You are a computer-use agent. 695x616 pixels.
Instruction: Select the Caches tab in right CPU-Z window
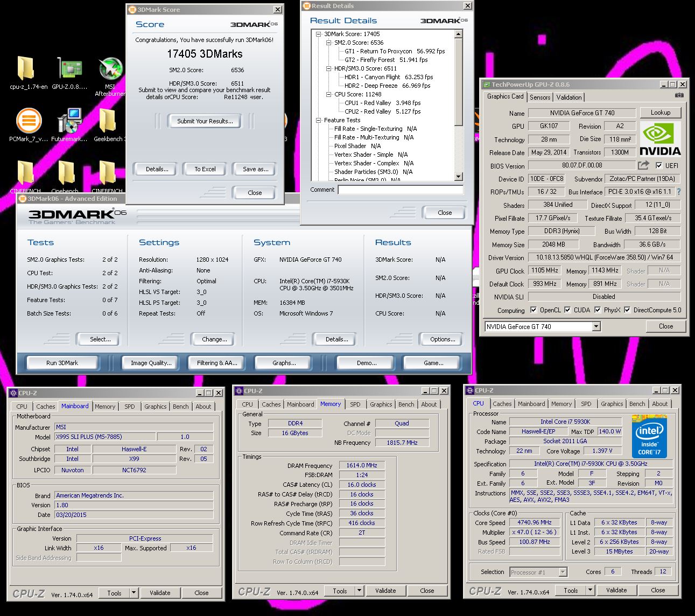[502, 404]
